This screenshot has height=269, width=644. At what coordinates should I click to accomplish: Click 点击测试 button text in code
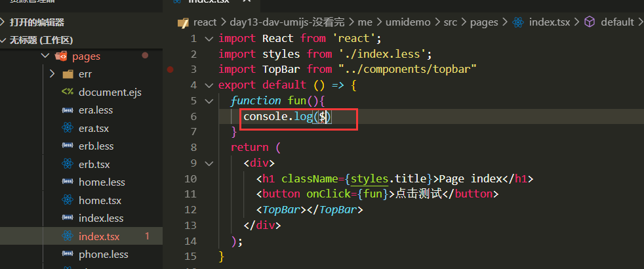(x=418, y=194)
